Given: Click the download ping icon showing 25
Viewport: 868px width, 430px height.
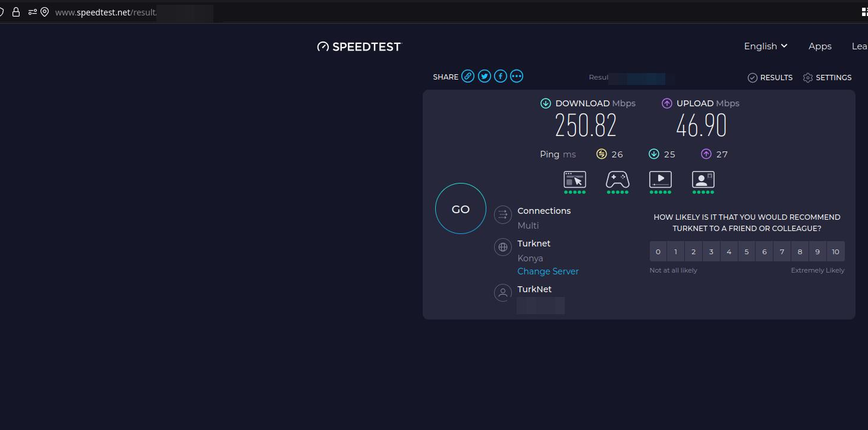Looking at the screenshot, I should pyautogui.click(x=654, y=154).
